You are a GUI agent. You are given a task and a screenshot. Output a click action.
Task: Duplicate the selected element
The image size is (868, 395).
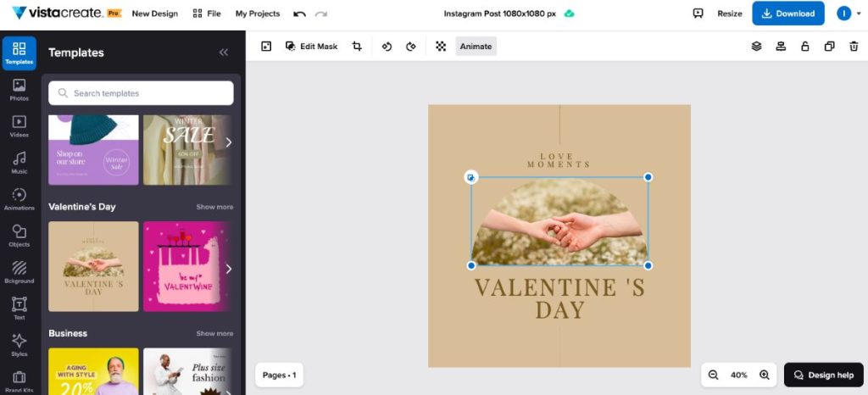[829, 47]
